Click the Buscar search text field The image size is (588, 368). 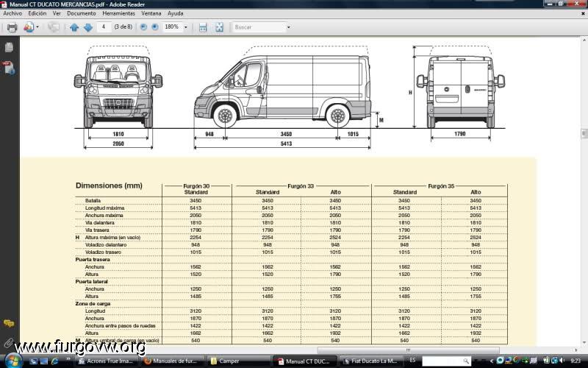pos(258,27)
